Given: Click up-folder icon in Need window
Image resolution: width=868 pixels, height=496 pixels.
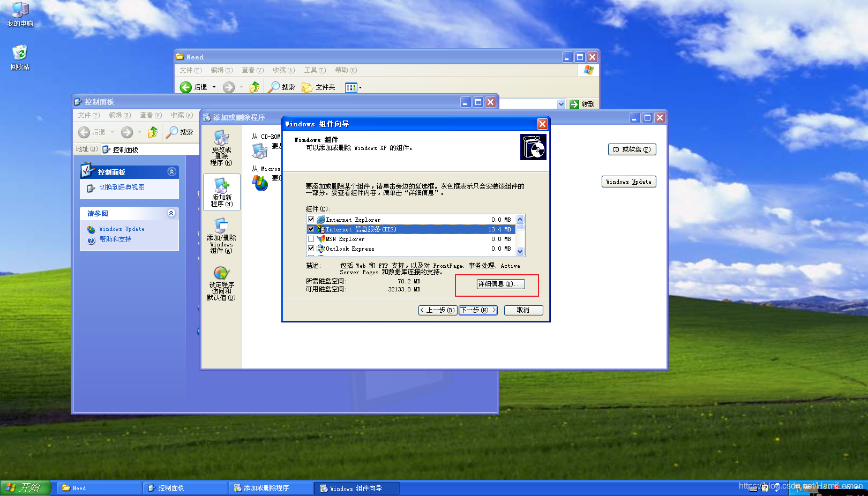Looking at the screenshot, I should [x=255, y=87].
